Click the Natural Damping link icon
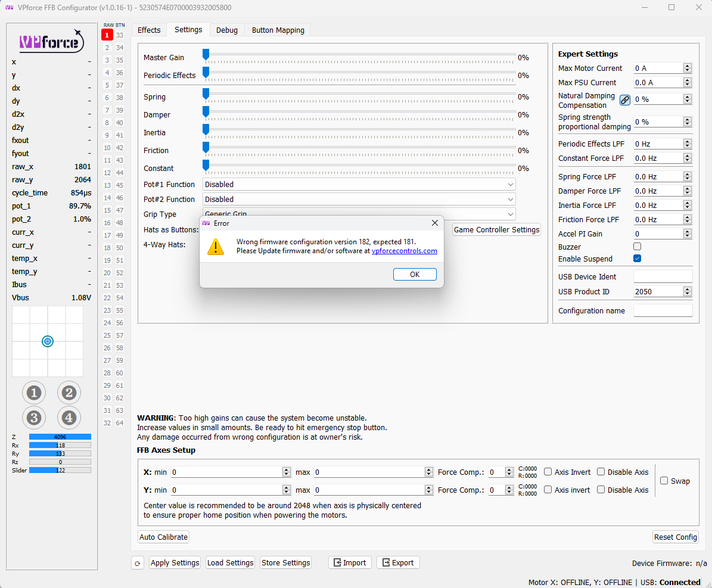This screenshot has width=712, height=588. (x=625, y=100)
